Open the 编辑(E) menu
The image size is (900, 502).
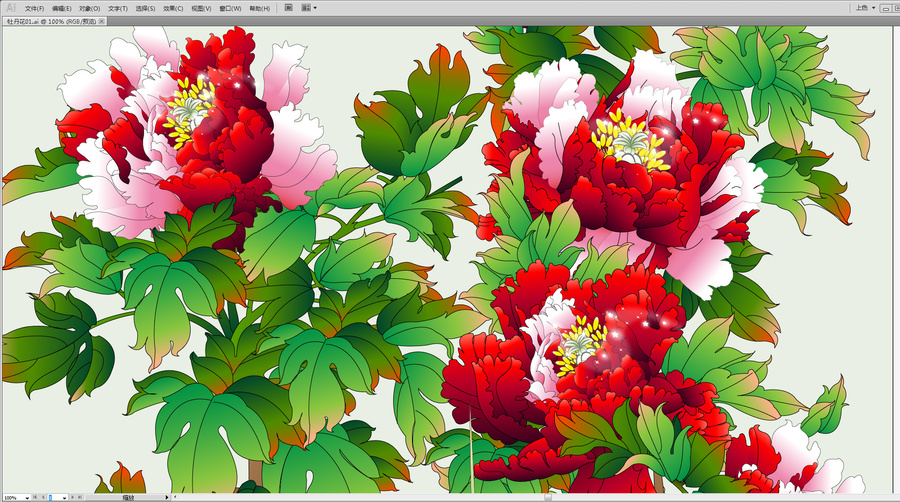(x=62, y=9)
